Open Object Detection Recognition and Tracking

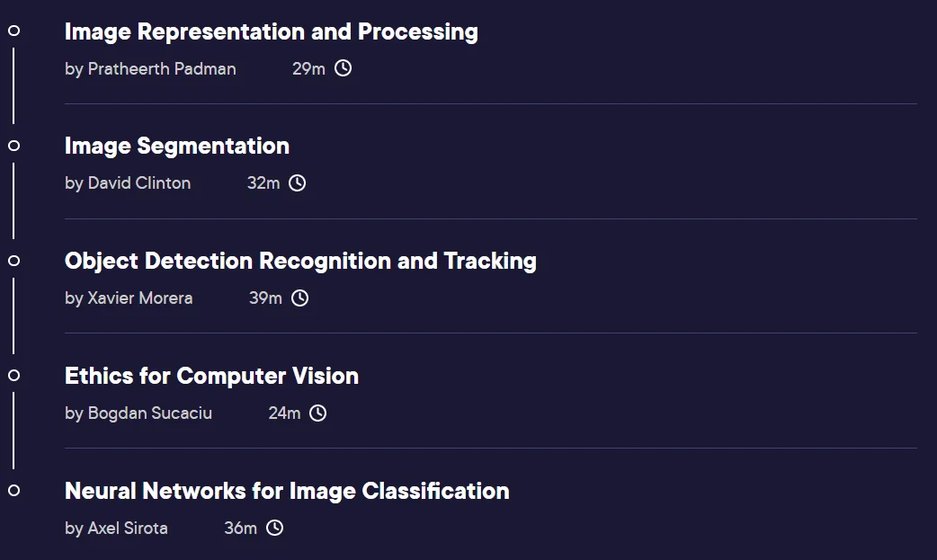tap(300, 262)
